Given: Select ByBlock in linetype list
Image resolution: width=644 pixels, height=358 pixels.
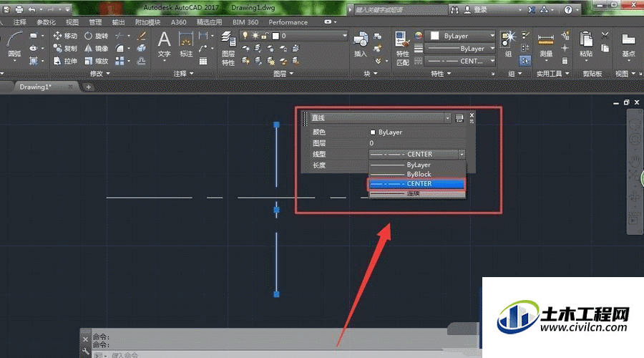Looking at the screenshot, I should coord(417,174).
